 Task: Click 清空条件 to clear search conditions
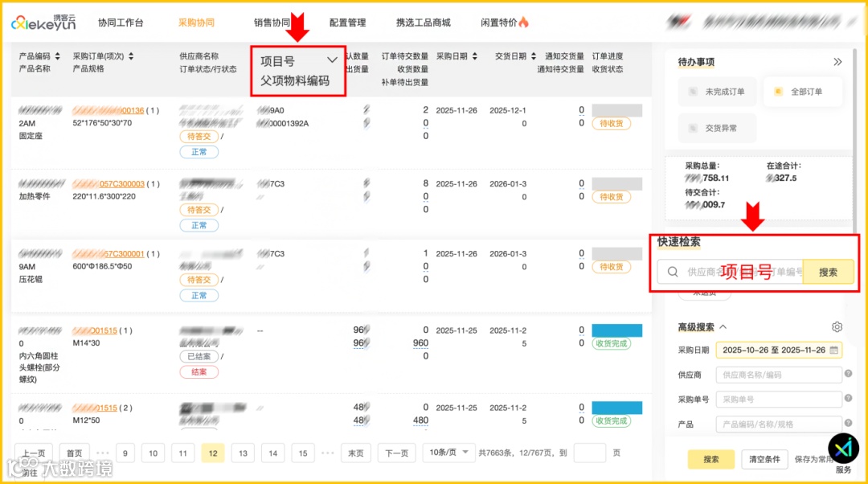click(764, 458)
